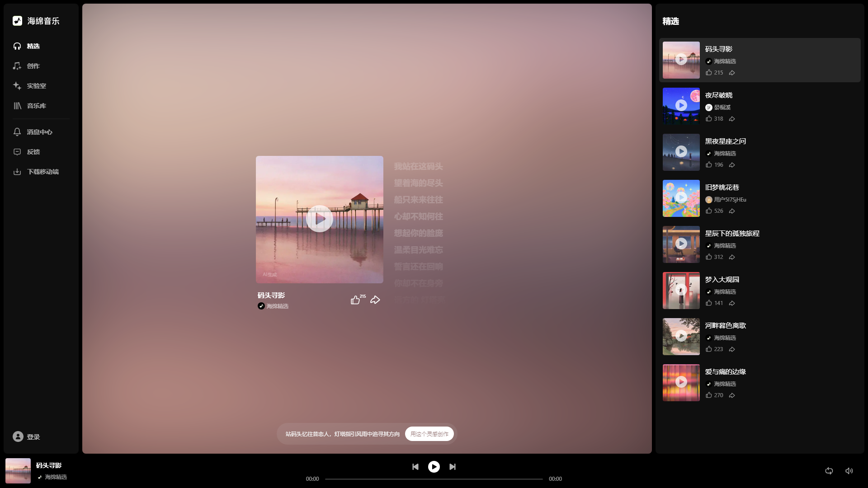Like the 码头寻影 song under the cover art
This screenshot has width=868, height=488.
pos(355,300)
